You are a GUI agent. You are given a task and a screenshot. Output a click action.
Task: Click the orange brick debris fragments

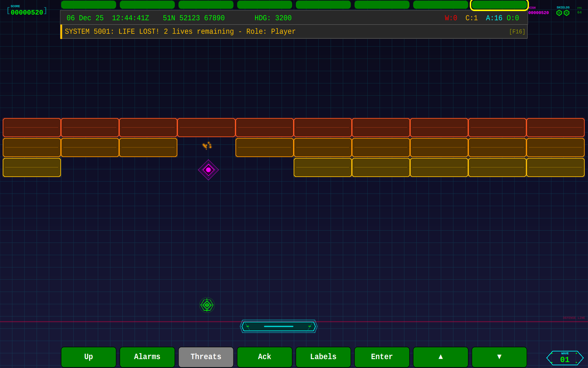[x=207, y=145]
